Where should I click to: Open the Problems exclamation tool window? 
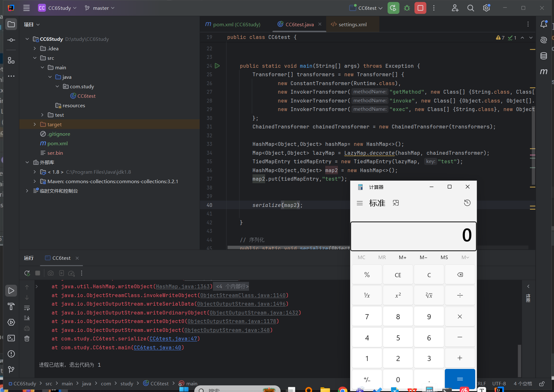pos(11,354)
